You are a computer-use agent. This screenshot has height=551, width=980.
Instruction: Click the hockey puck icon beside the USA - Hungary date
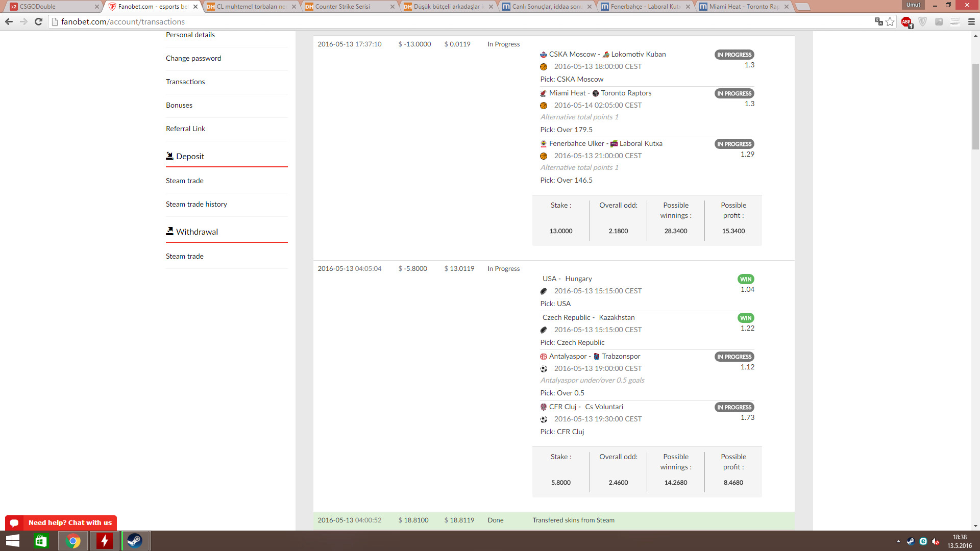[544, 291]
